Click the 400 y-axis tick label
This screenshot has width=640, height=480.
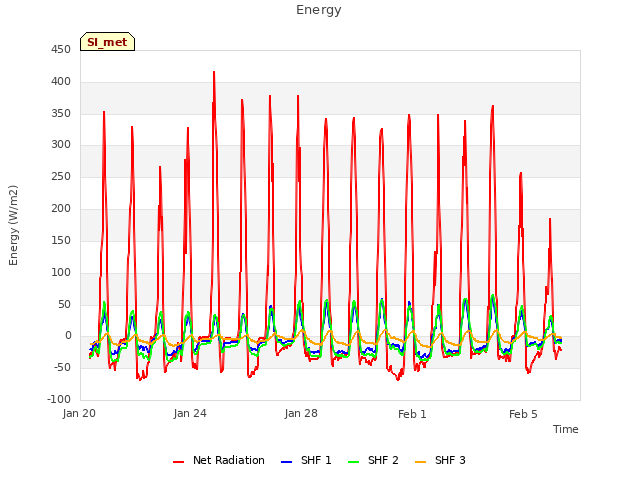(x=61, y=82)
